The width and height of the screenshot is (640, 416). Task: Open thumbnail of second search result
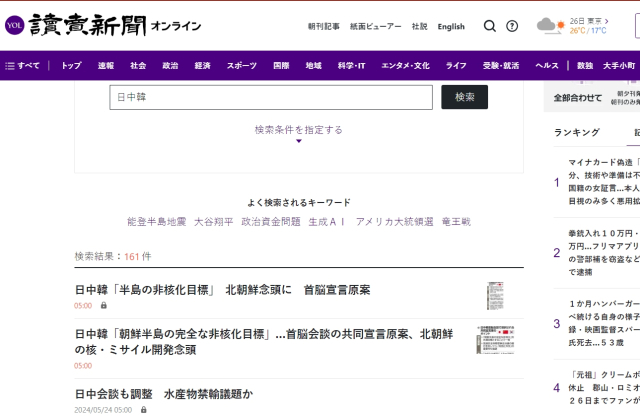click(495, 340)
